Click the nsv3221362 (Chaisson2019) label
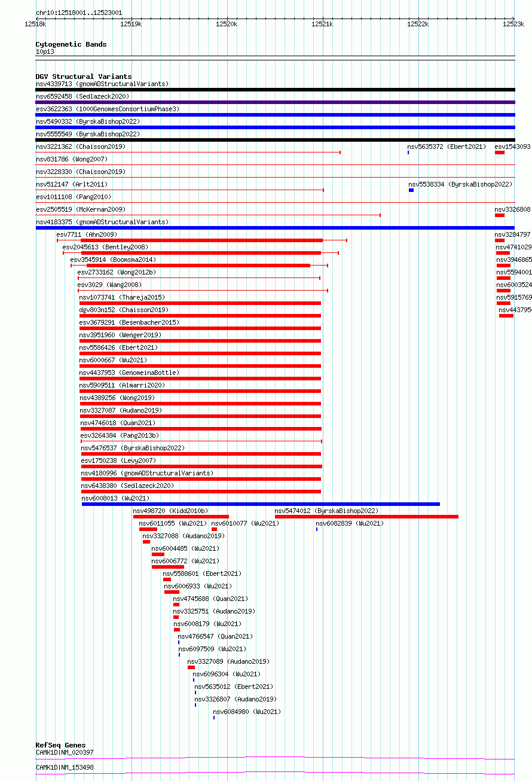The width and height of the screenshot is (532, 781). pos(81,147)
